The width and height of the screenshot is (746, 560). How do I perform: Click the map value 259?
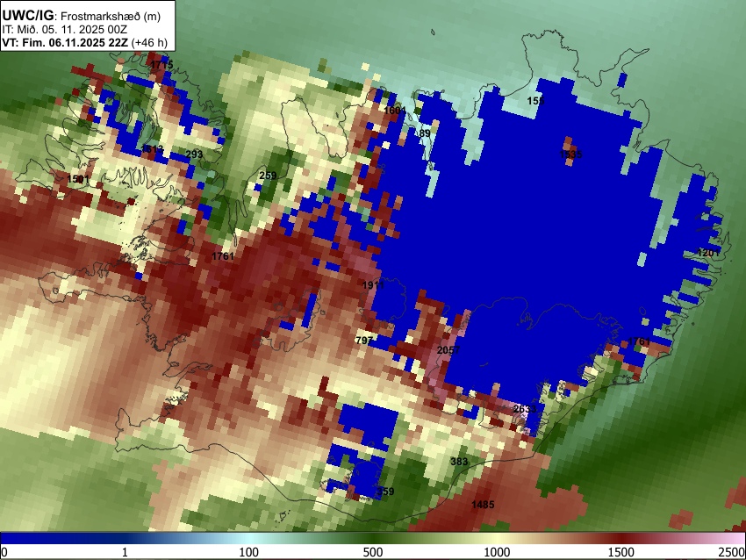pyautogui.click(x=268, y=176)
